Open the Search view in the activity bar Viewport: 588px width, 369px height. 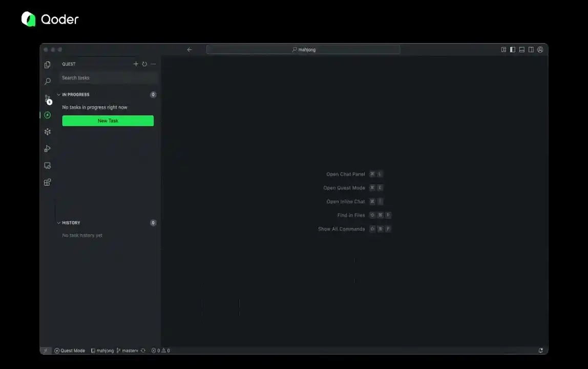click(48, 81)
